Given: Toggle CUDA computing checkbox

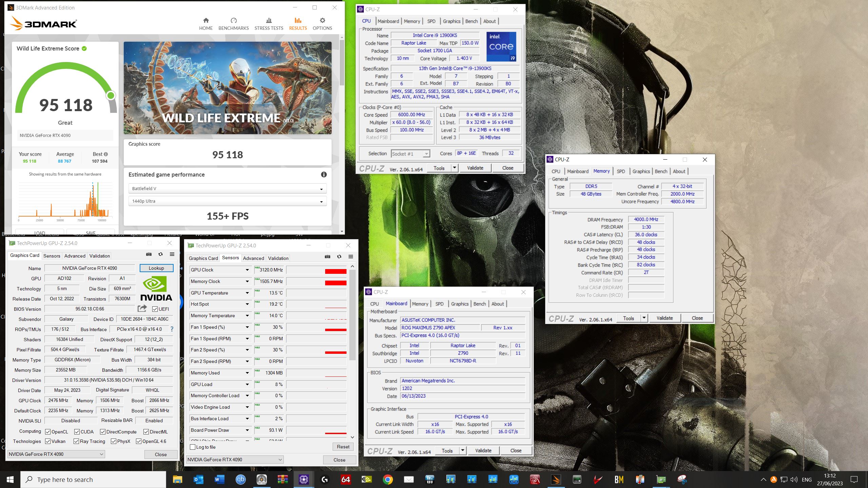Looking at the screenshot, I should point(77,432).
